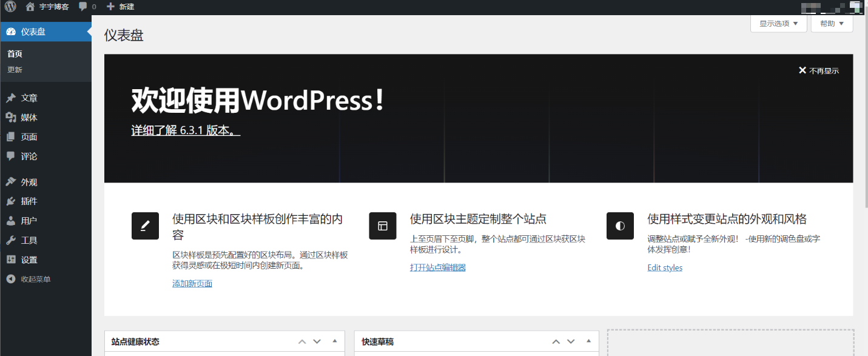Click the 仪表盘 page heading
The width and height of the screenshot is (868, 356).
point(124,35)
